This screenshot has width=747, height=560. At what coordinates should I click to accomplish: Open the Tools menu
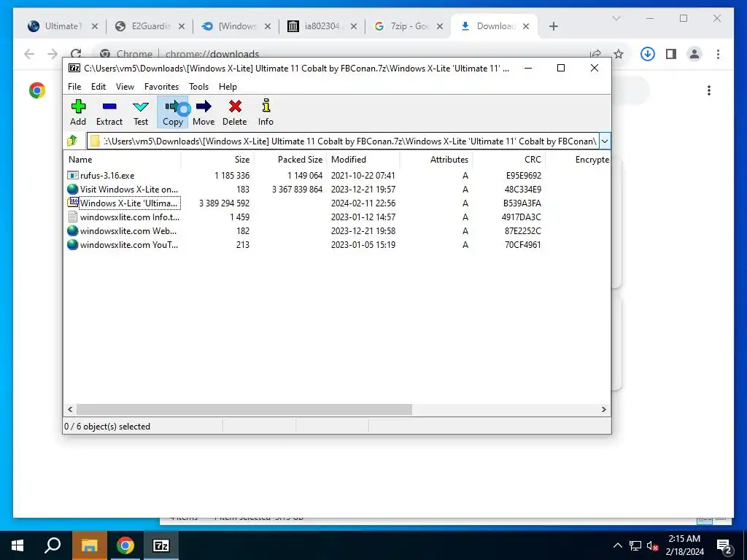tap(198, 87)
